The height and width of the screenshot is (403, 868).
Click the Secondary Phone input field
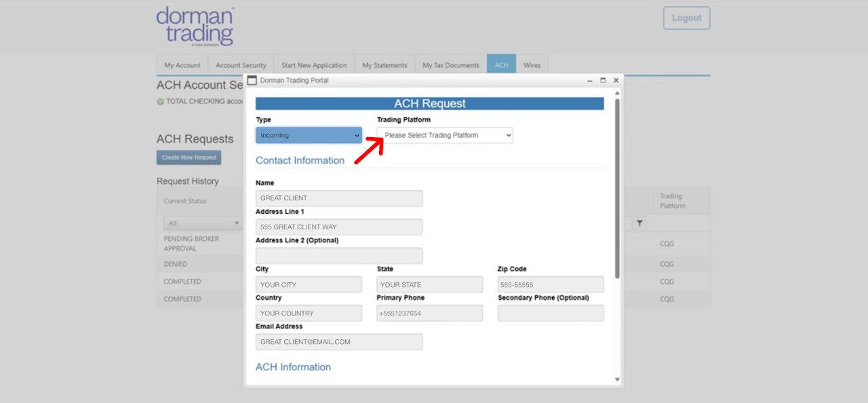[551, 313]
